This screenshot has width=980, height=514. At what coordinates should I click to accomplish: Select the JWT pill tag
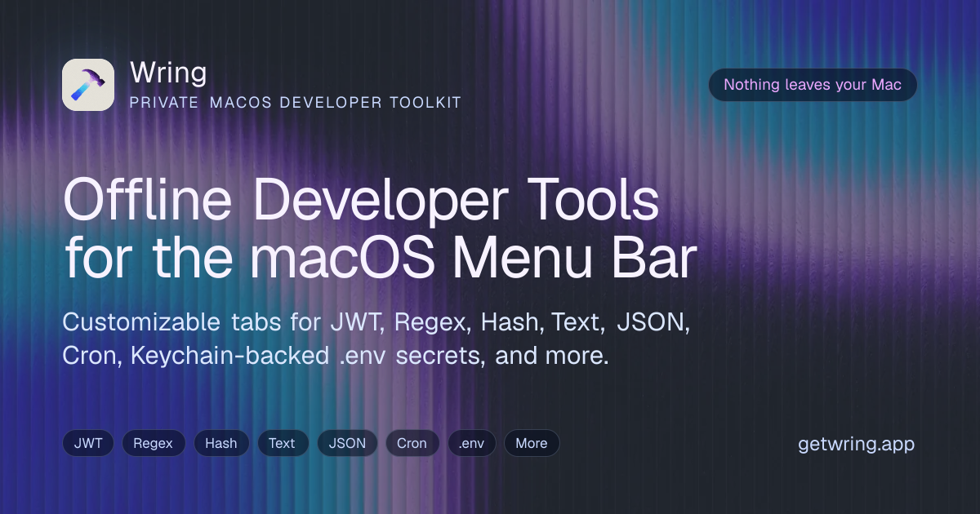click(x=88, y=443)
